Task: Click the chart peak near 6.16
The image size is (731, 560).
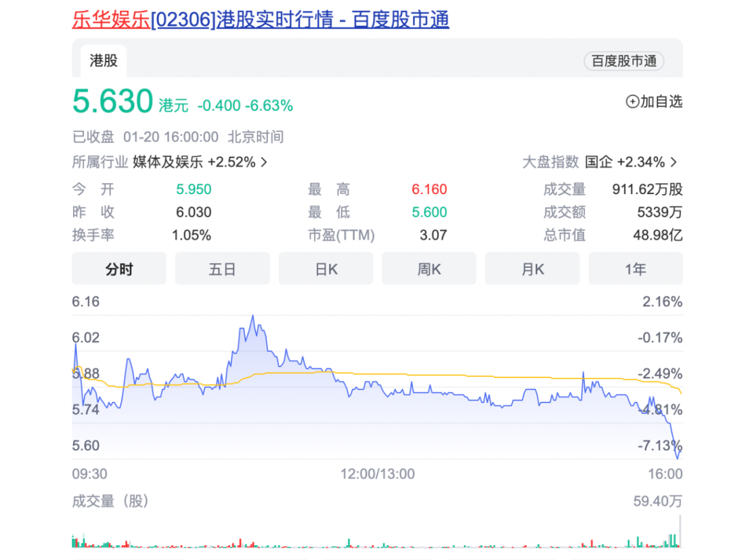Action: [x=253, y=317]
